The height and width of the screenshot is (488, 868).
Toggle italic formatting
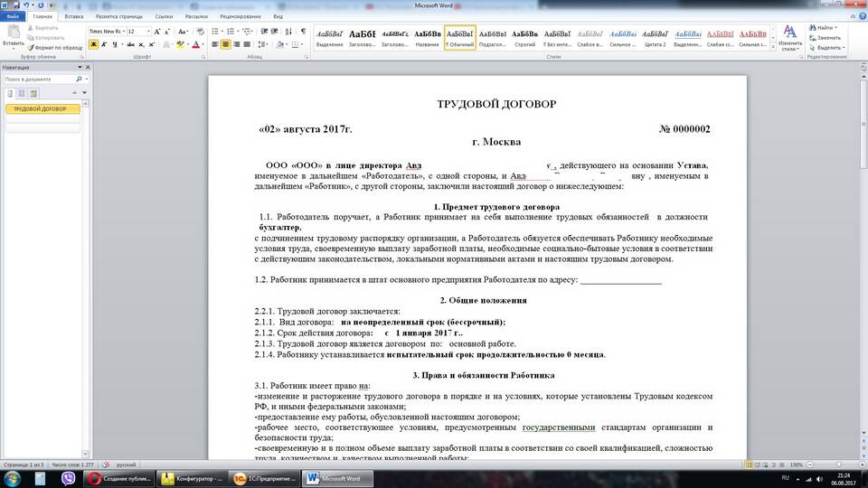pos(104,45)
